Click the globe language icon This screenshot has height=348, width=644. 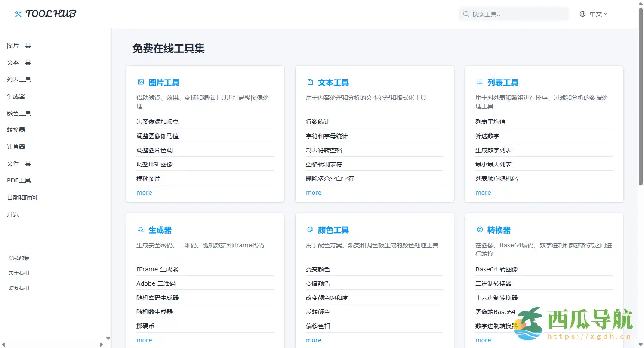pos(582,14)
